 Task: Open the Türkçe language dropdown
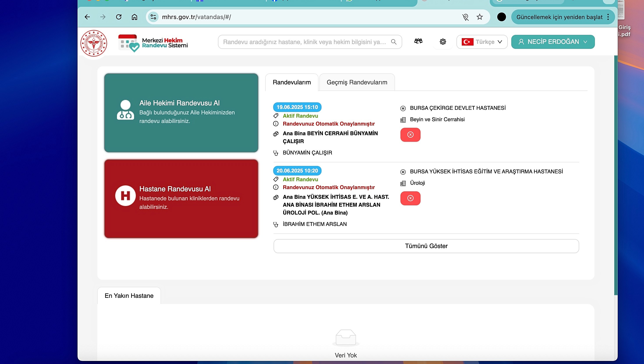pos(482,42)
